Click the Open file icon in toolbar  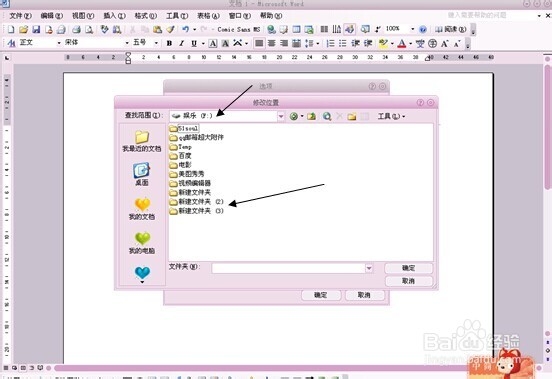[23, 30]
